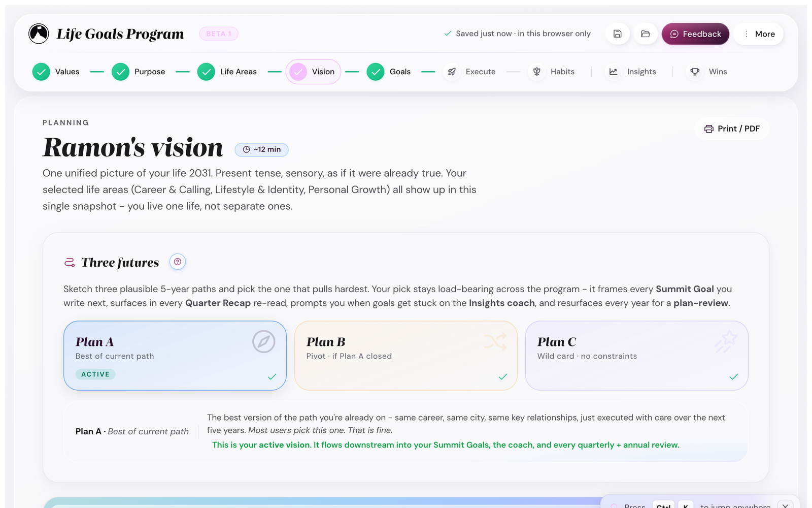812x508 pixels.
Task: Click the ACTIVE badge on Plan A
Action: pyautogui.click(x=95, y=374)
